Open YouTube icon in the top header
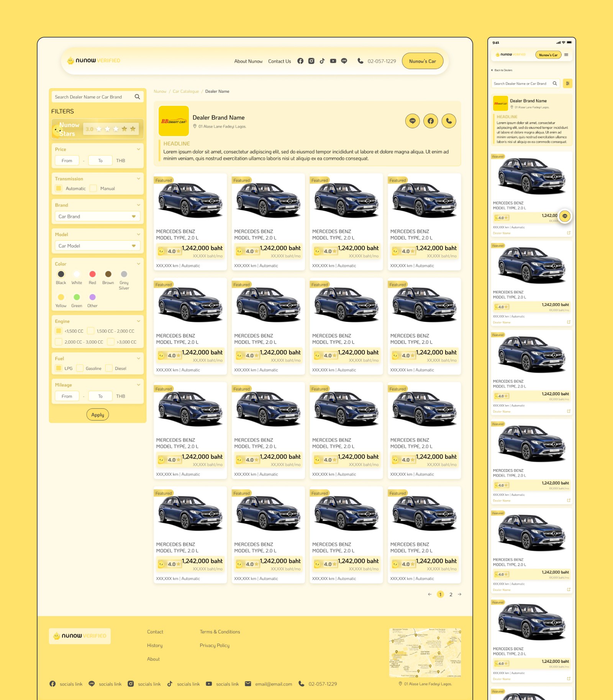The height and width of the screenshot is (700, 613). (x=333, y=61)
